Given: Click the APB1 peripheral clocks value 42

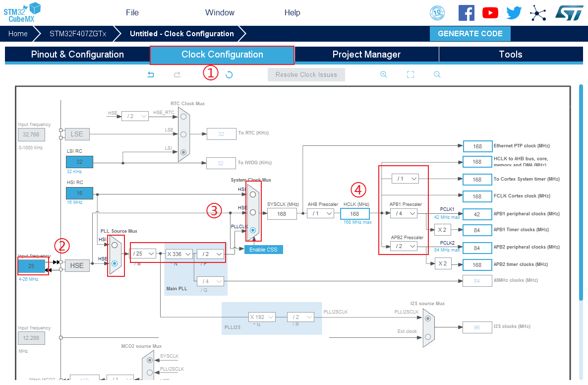Looking at the screenshot, I should pos(477,214).
